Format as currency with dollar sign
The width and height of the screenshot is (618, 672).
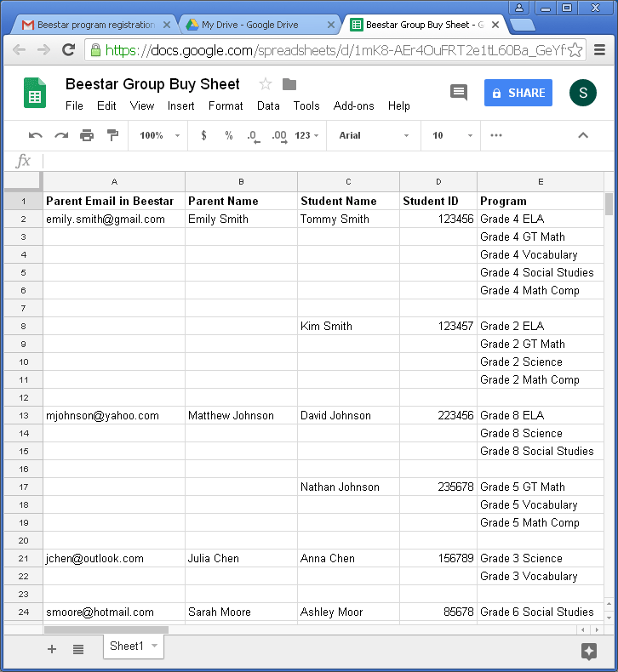tap(203, 135)
